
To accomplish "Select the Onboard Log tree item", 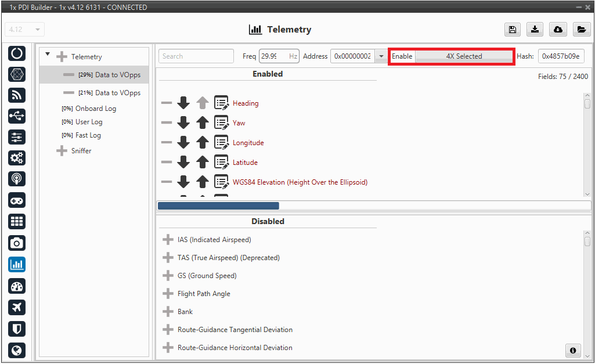I will click(95, 109).
